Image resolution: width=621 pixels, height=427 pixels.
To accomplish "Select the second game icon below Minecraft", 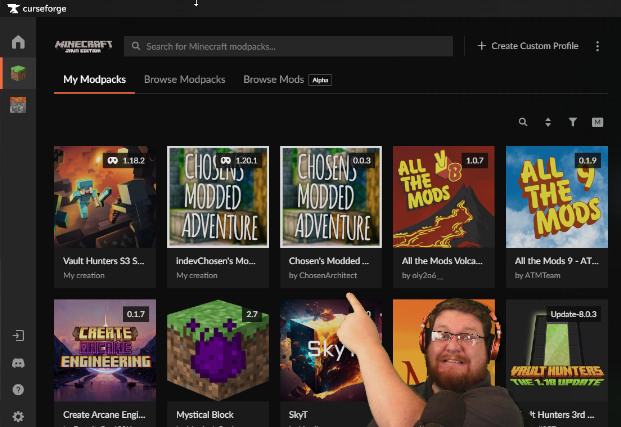I will 18,105.
